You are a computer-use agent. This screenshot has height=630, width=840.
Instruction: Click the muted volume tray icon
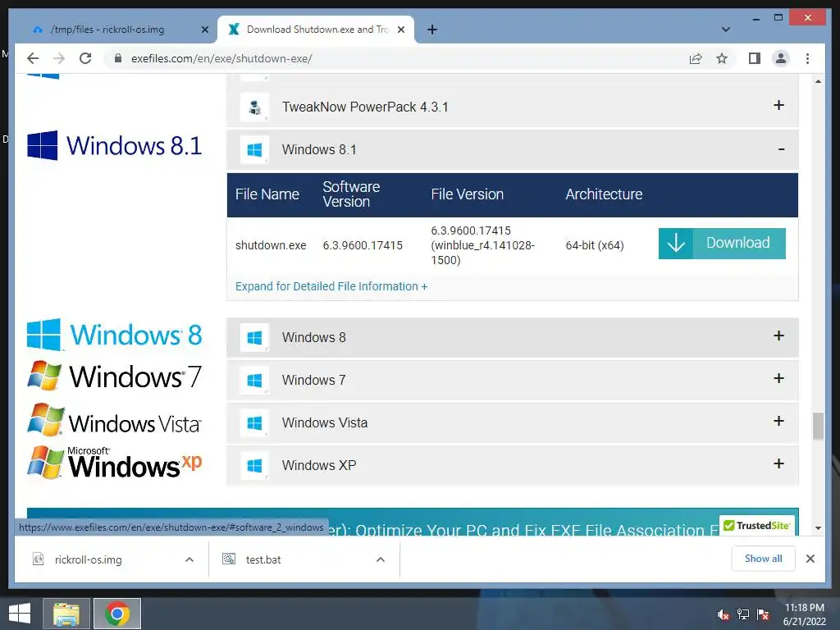click(x=724, y=614)
